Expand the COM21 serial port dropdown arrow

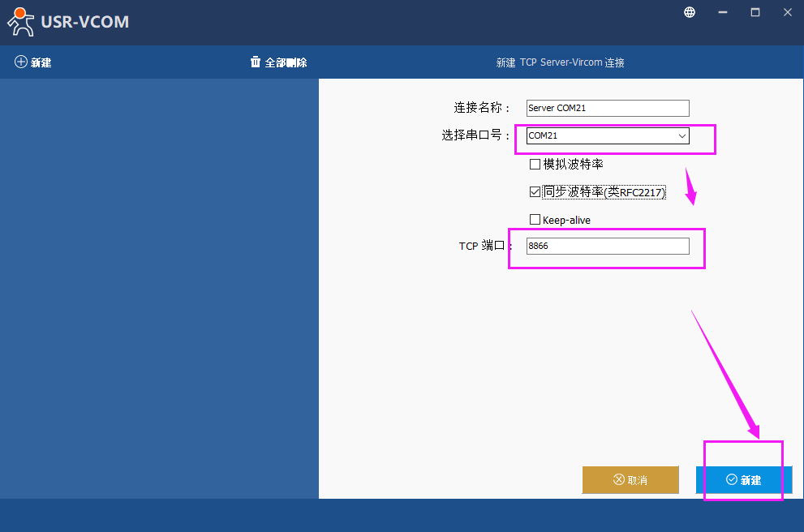pos(682,136)
